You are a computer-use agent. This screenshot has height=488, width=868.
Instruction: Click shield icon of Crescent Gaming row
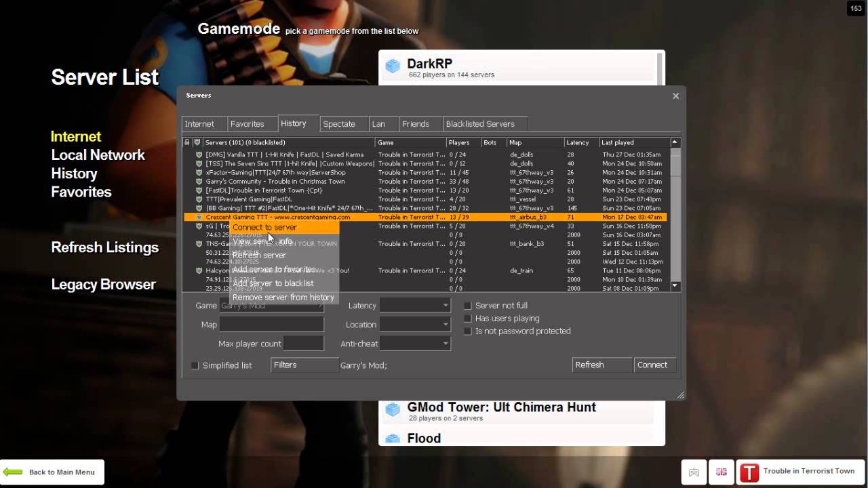pos(199,217)
